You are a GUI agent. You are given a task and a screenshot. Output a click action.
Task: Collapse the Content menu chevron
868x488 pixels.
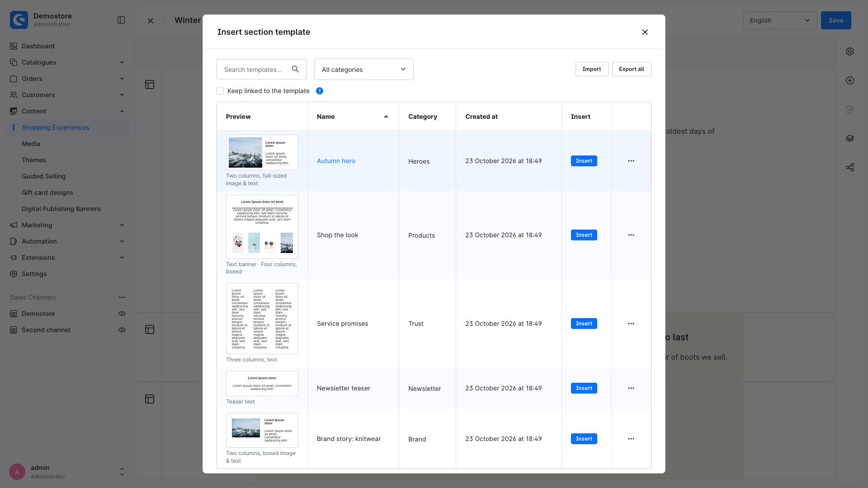click(122, 111)
